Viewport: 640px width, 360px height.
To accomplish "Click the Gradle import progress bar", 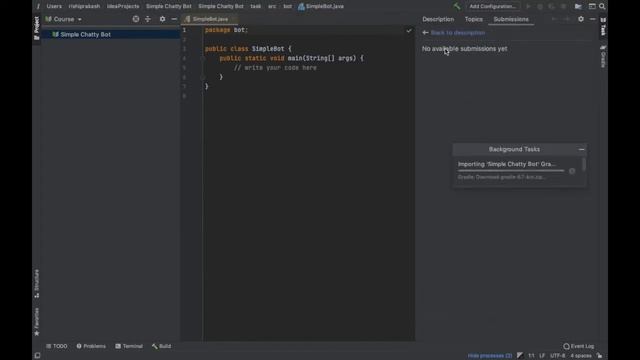I will click(x=511, y=171).
